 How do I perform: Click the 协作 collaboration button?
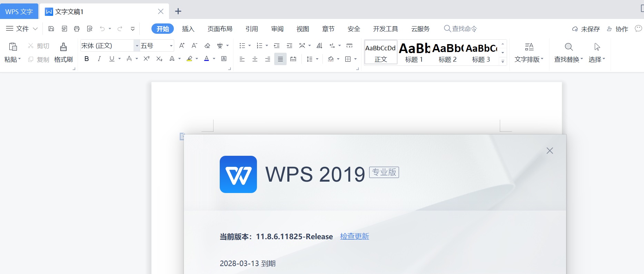617,29
